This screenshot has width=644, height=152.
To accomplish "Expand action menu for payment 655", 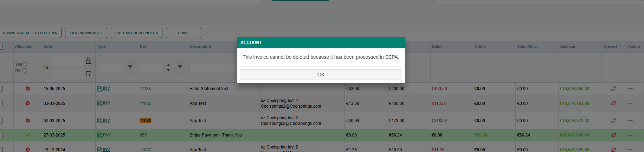I will pos(630,135).
